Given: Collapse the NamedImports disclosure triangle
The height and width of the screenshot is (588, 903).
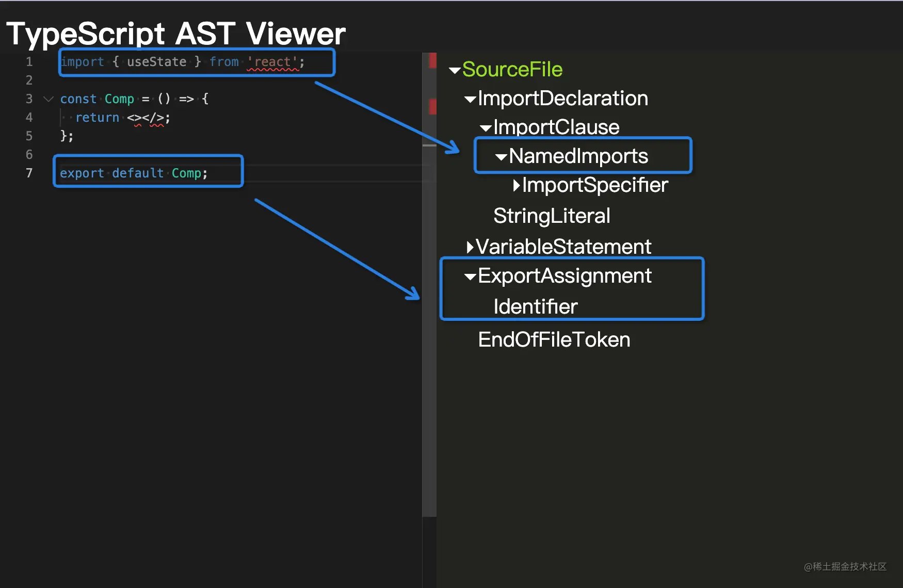Looking at the screenshot, I should tap(501, 157).
